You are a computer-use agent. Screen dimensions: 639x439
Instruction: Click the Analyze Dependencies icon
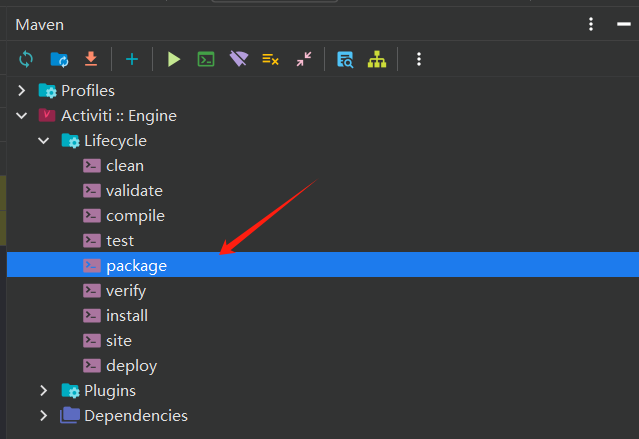[345, 59]
